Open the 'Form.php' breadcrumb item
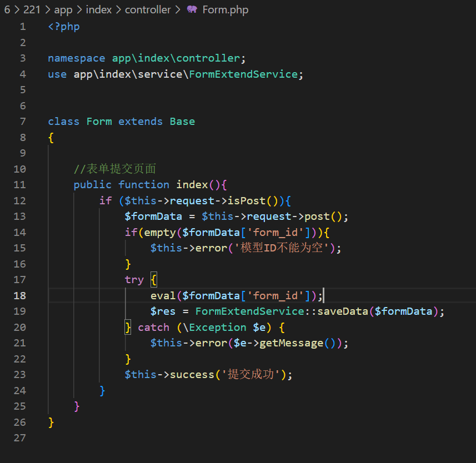The image size is (476, 463). pyautogui.click(x=226, y=9)
